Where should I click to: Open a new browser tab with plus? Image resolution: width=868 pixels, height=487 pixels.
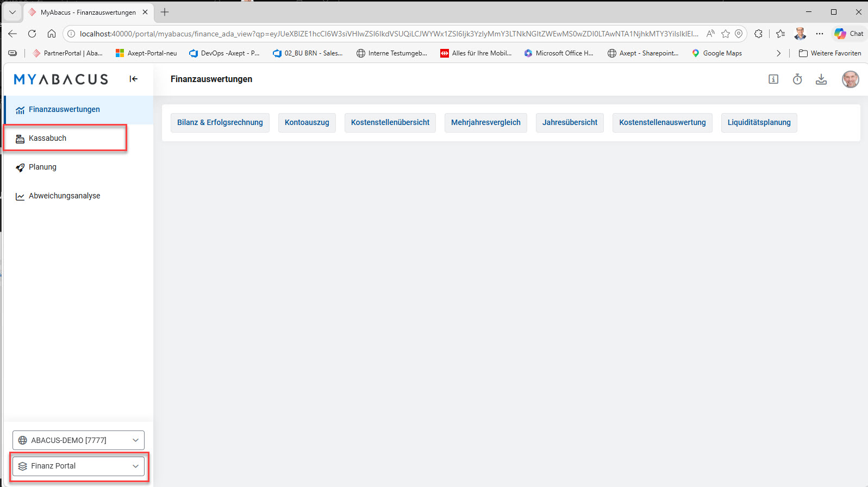pyautogui.click(x=165, y=12)
